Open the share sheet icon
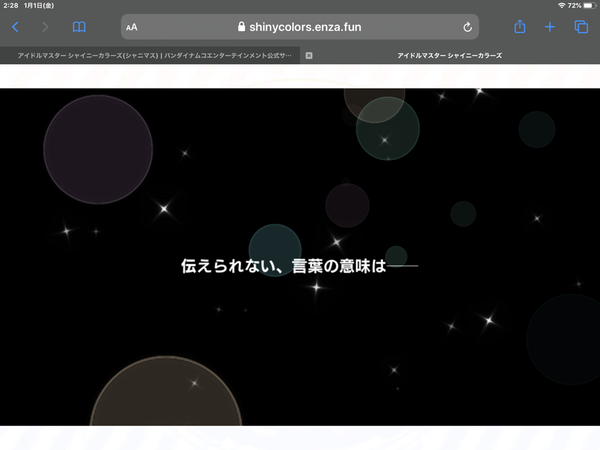Viewport: 600px width, 450px height. coord(520,27)
